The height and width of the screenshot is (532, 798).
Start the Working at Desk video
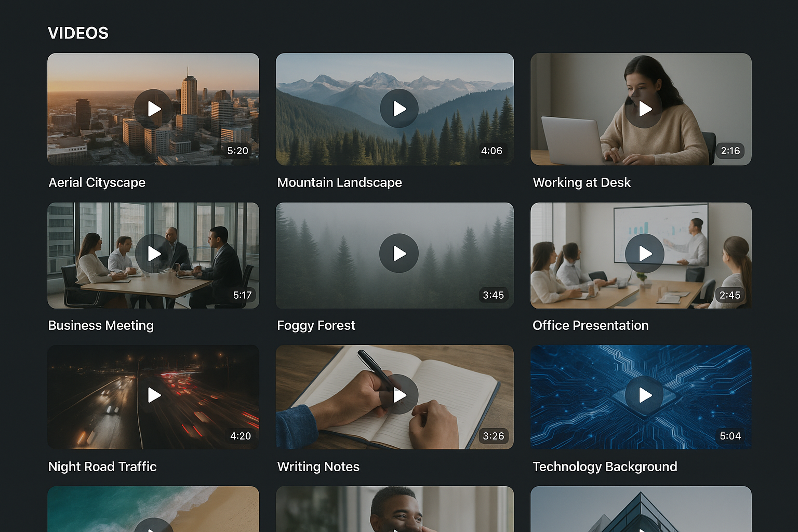(x=644, y=109)
